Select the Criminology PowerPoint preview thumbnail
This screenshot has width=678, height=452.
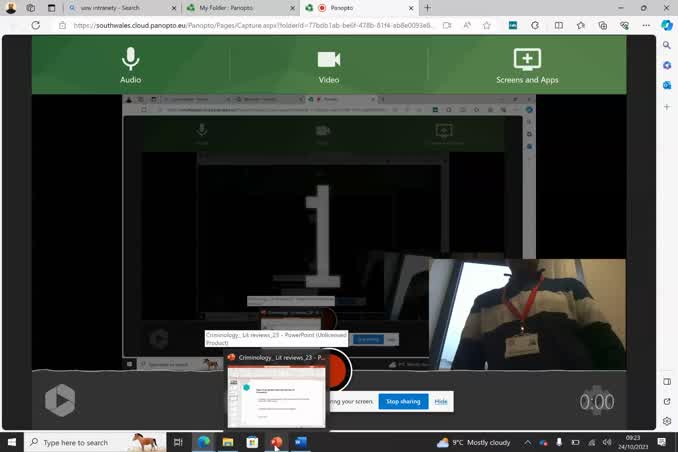pos(277,396)
